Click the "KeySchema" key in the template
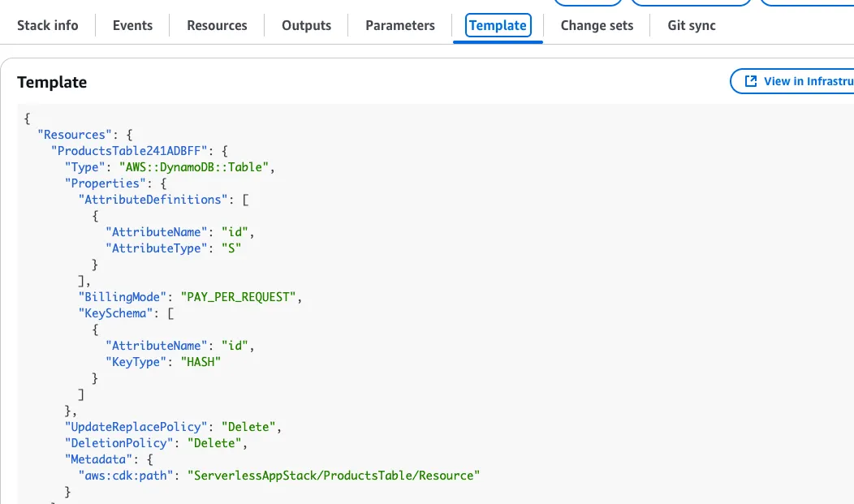The height and width of the screenshot is (504, 854). (x=115, y=313)
